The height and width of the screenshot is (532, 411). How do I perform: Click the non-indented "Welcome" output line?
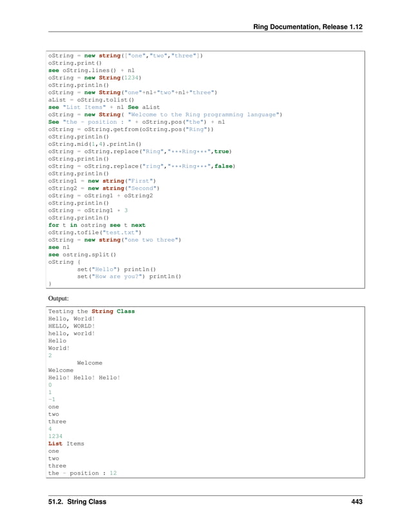point(61,371)
